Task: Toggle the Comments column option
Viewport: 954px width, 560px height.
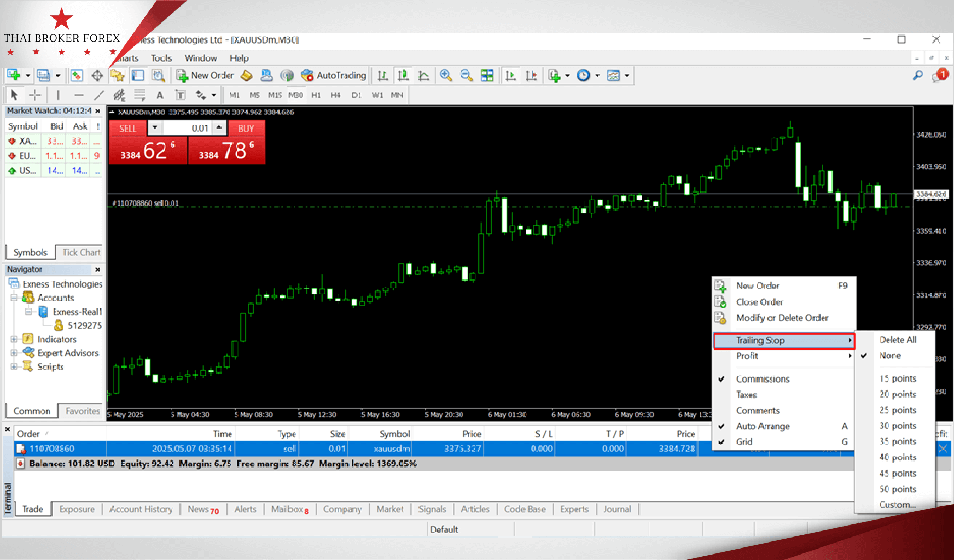Action: pos(784,410)
